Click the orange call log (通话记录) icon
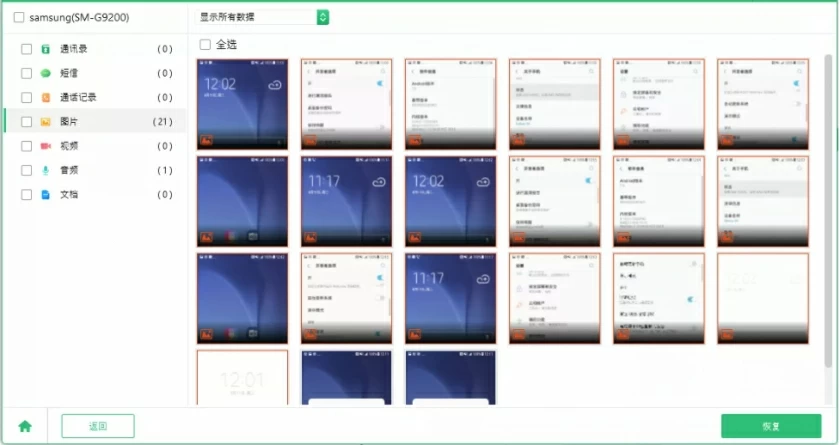Viewport: 840px width, 445px height. point(45,97)
